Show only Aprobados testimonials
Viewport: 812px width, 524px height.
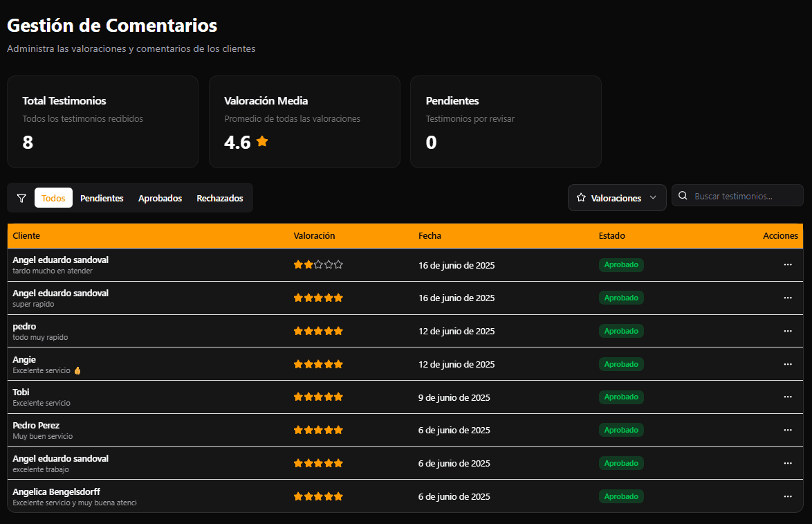(160, 198)
